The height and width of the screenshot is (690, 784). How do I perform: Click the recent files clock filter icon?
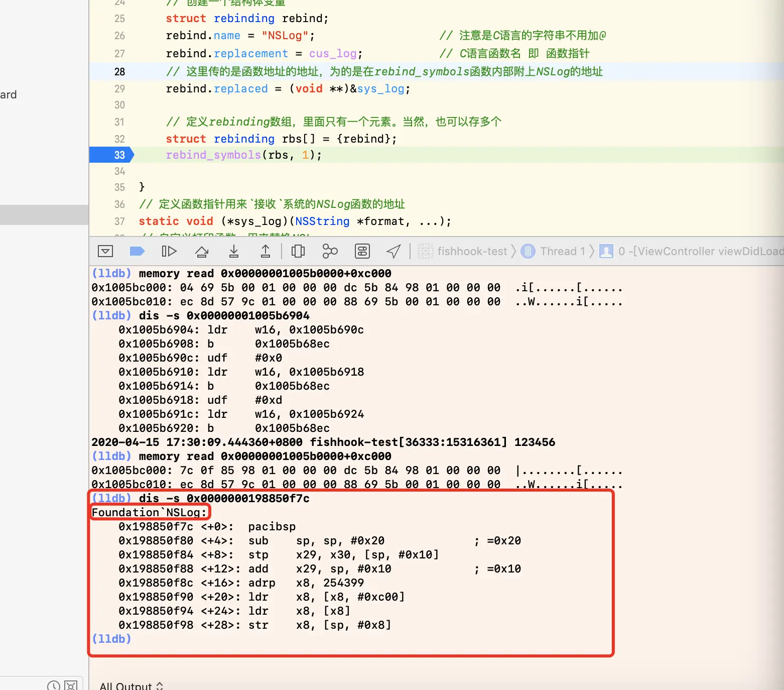[54, 685]
